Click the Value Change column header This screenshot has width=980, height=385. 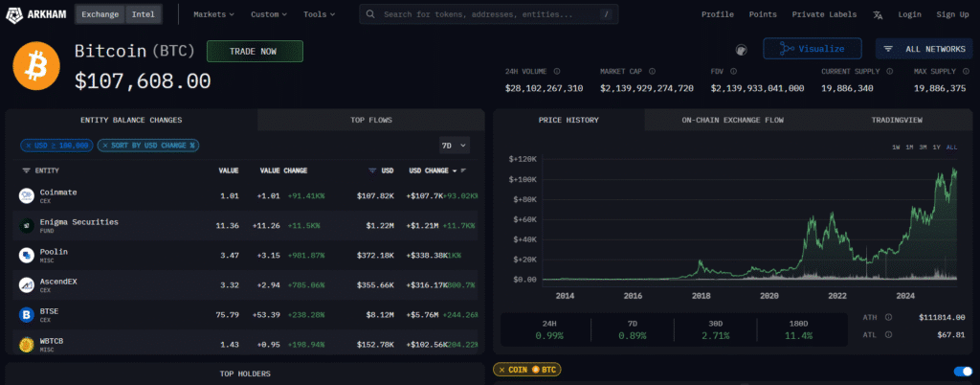pos(283,170)
